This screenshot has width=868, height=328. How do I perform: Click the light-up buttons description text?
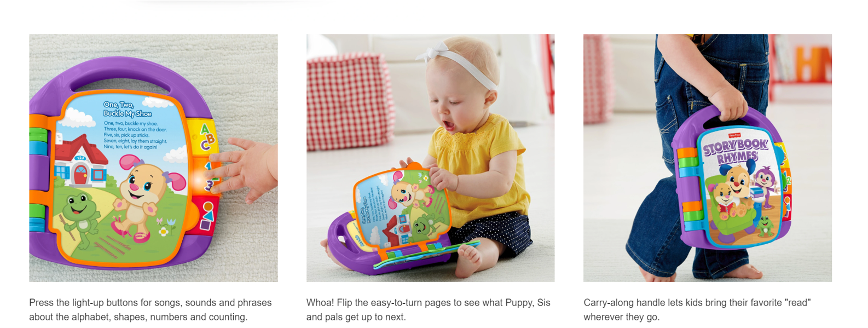[x=151, y=309]
